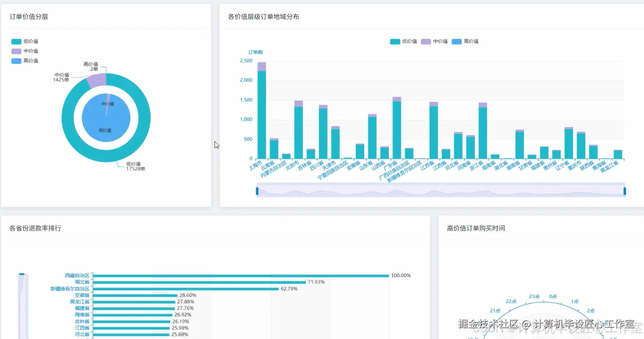Click the 25.98% value beside 江西省
The width and height of the screenshot is (644, 339).
point(180,328)
